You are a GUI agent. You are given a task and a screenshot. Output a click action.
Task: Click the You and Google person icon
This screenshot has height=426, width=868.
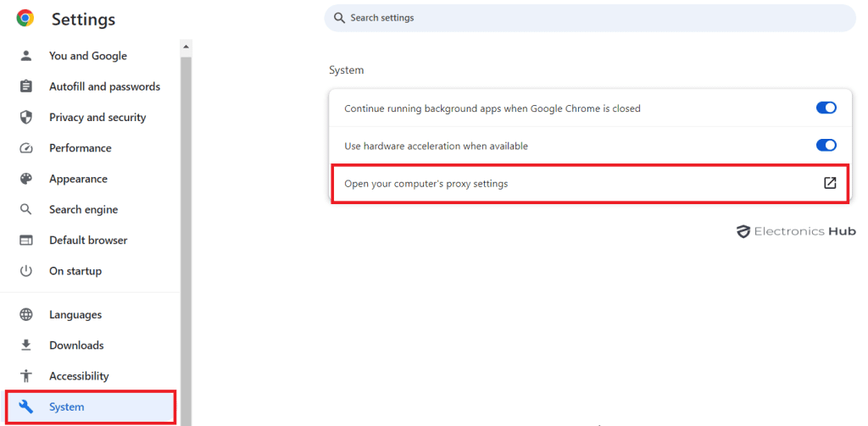pos(26,56)
